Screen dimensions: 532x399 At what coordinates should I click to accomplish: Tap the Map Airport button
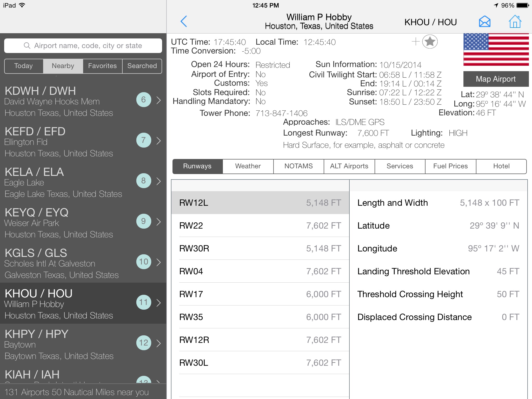[496, 79]
